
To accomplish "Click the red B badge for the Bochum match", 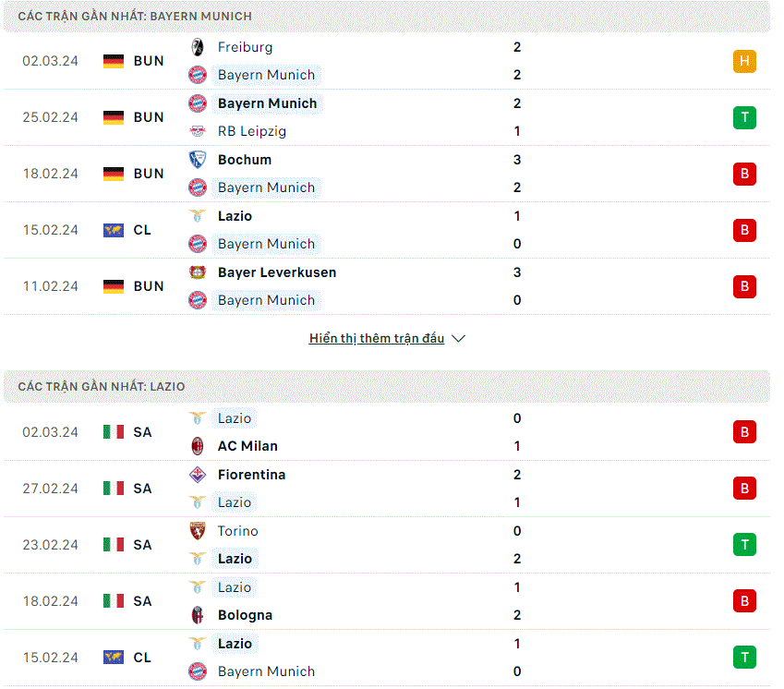I will pos(744,174).
